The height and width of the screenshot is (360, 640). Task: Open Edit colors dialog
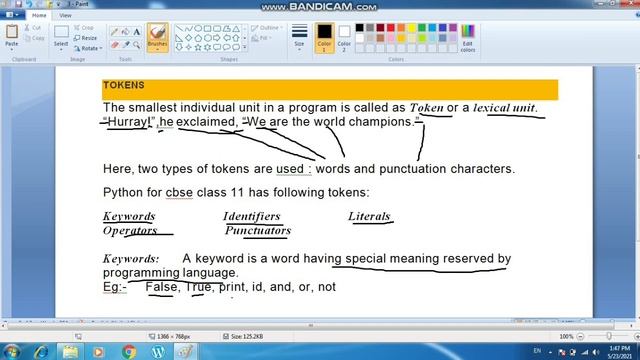click(x=468, y=38)
